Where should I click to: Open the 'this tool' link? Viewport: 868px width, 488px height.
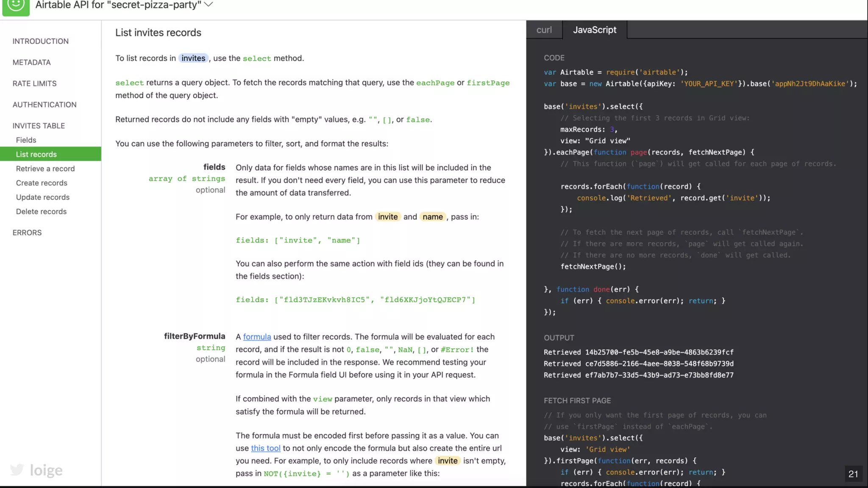pos(265,448)
